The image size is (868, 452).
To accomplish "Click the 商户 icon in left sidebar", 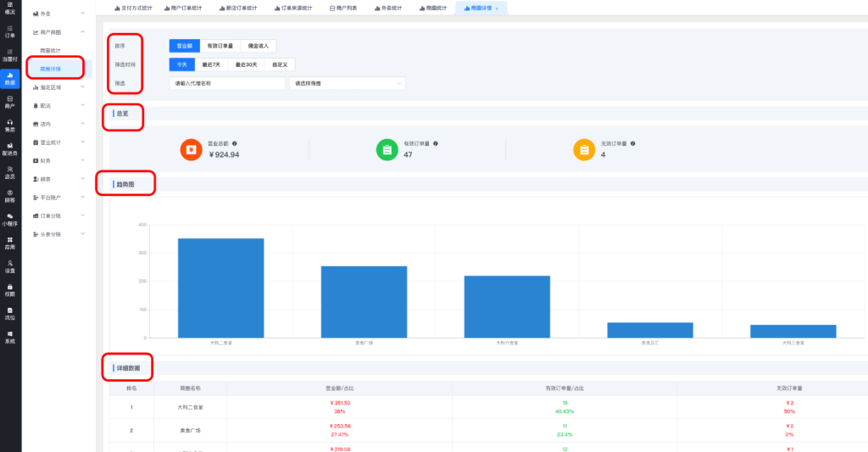I will (x=9, y=102).
